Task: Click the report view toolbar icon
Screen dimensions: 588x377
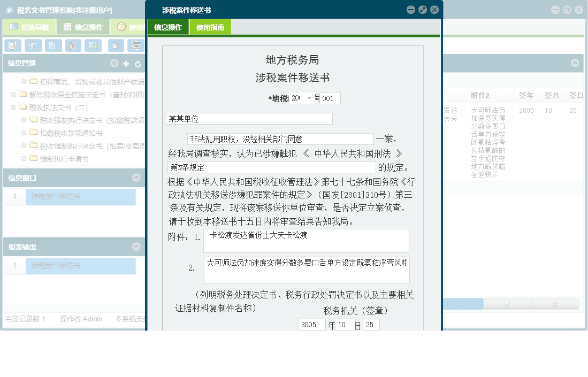Action: 33,45
